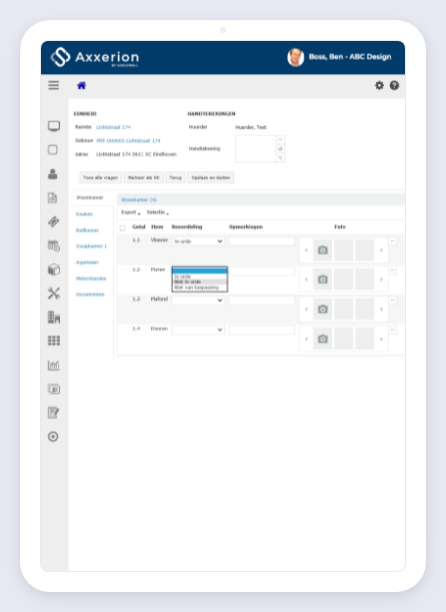The height and width of the screenshot is (612, 446).
Task: Tick the select-all checkbox in the table header
Action: coord(123,228)
